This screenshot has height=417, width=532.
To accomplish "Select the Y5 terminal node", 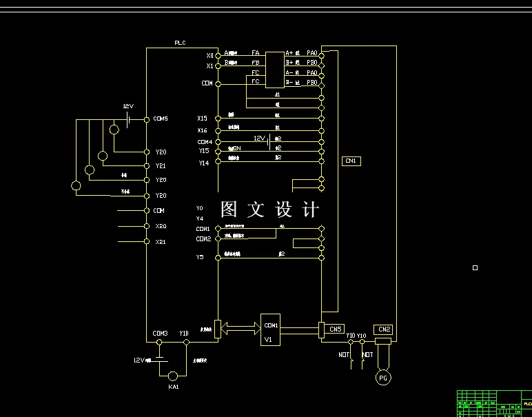I will (x=218, y=258).
